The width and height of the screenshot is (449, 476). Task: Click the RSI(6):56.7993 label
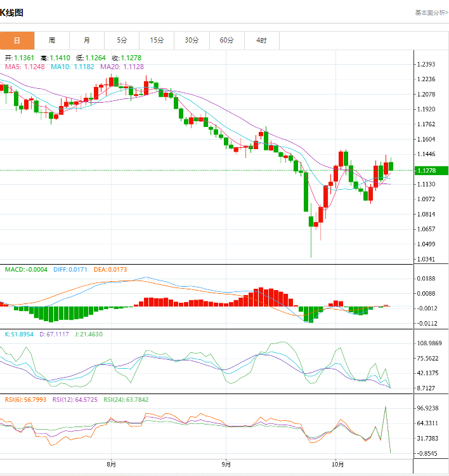click(x=26, y=400)
